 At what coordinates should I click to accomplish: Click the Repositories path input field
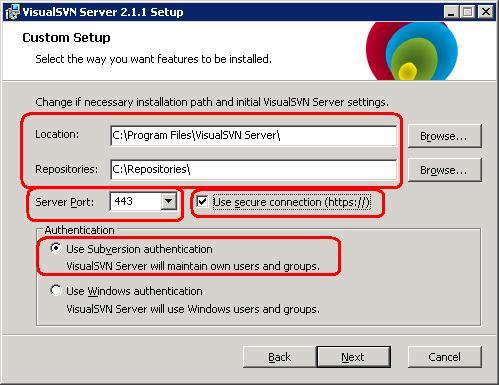coord(253,170)
